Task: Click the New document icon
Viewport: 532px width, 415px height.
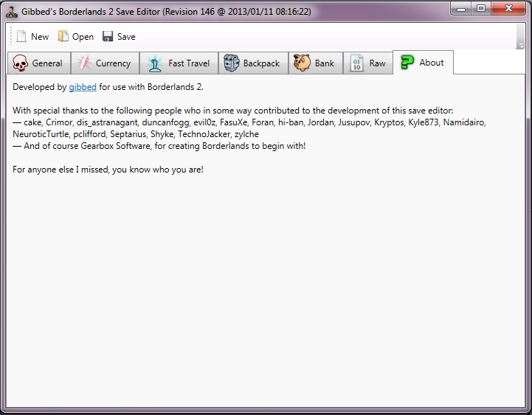Action: pyautogui.click(x=21, y=36)
